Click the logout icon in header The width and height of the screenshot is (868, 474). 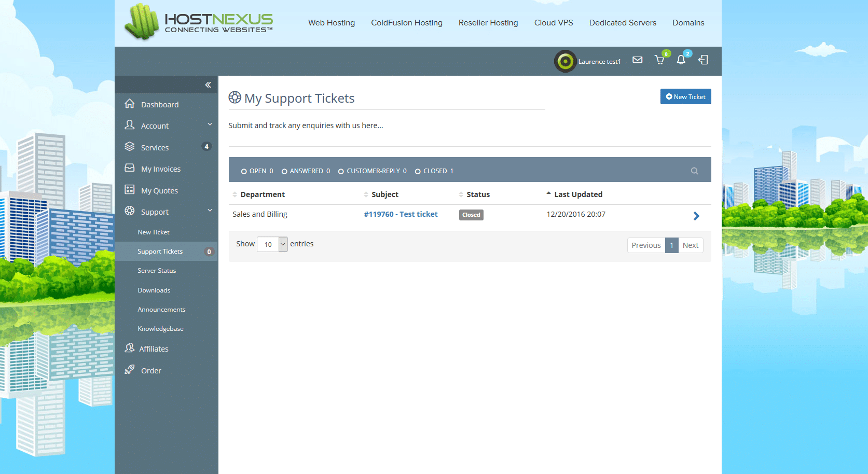703,60
